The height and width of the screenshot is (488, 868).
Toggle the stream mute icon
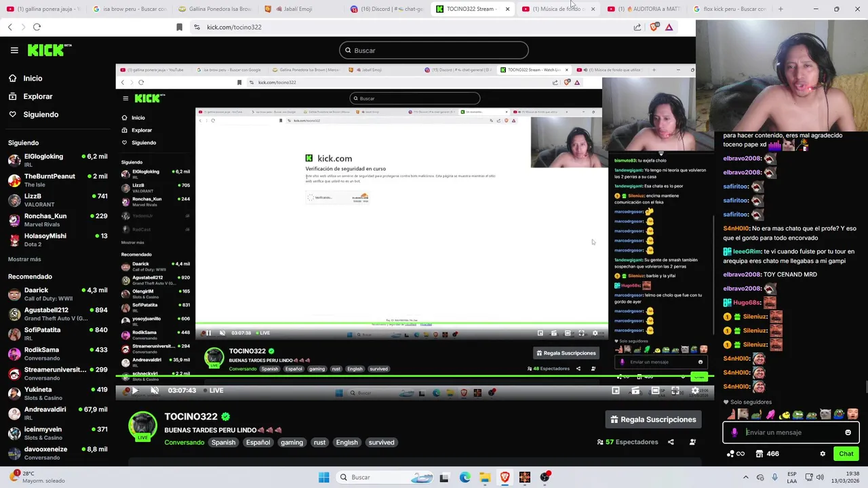pyautogui.click(x=155, y=390)
